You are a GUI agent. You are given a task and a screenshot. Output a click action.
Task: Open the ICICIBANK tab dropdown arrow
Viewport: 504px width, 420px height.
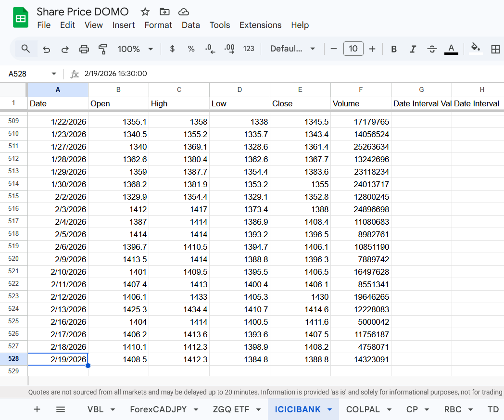pyautogui.click(x=329, y=409)
